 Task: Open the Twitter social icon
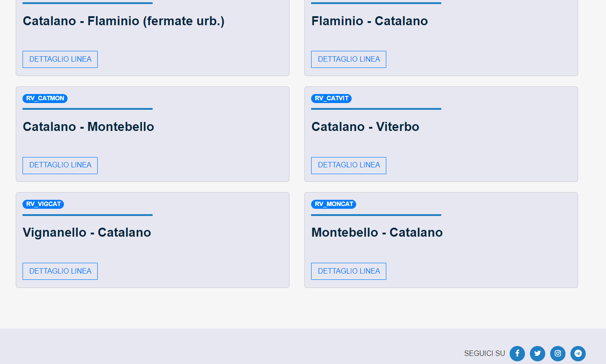538,354
